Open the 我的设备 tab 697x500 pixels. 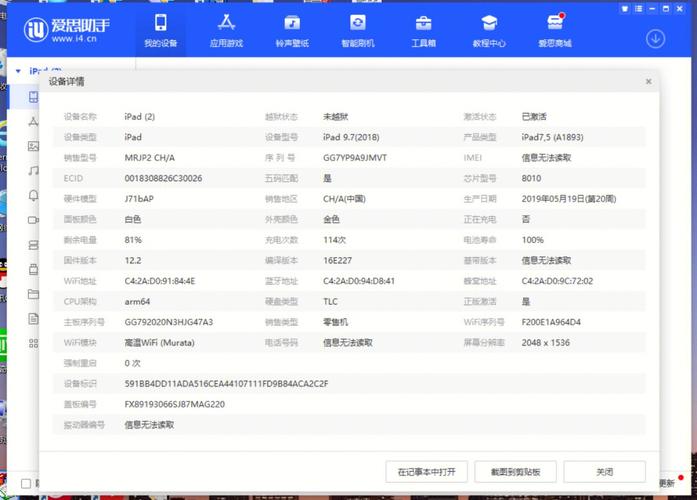pyautogui.click(x=160, y=30)
